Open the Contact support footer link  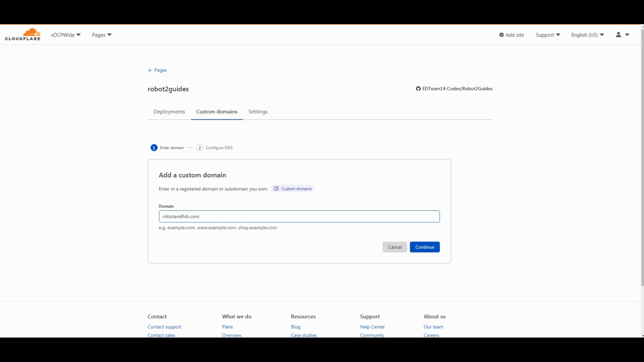coord(164,327)
